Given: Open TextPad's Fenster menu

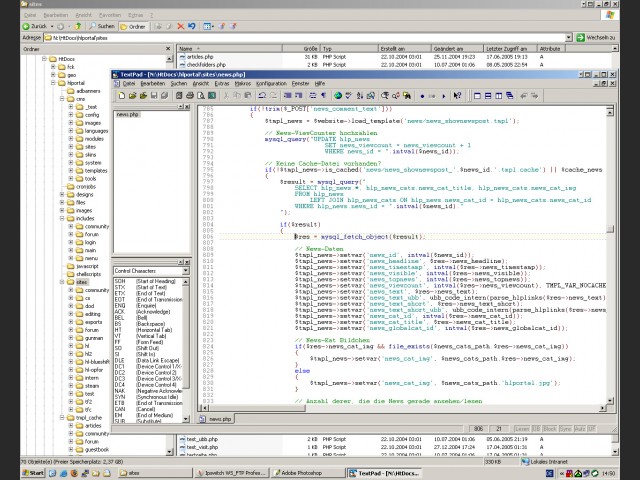Looking at the screenshot, I should (300, 83).
